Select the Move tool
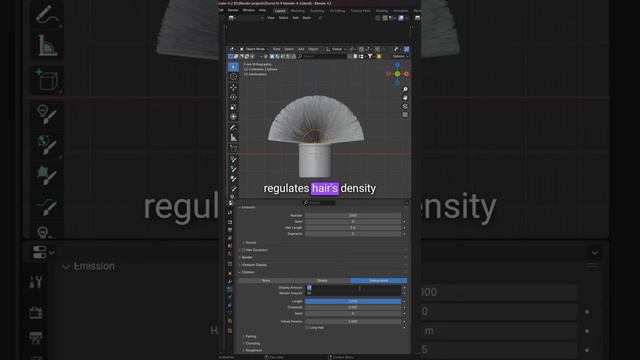This screenshot has height=360, width=640. click(x=233, y=87)
